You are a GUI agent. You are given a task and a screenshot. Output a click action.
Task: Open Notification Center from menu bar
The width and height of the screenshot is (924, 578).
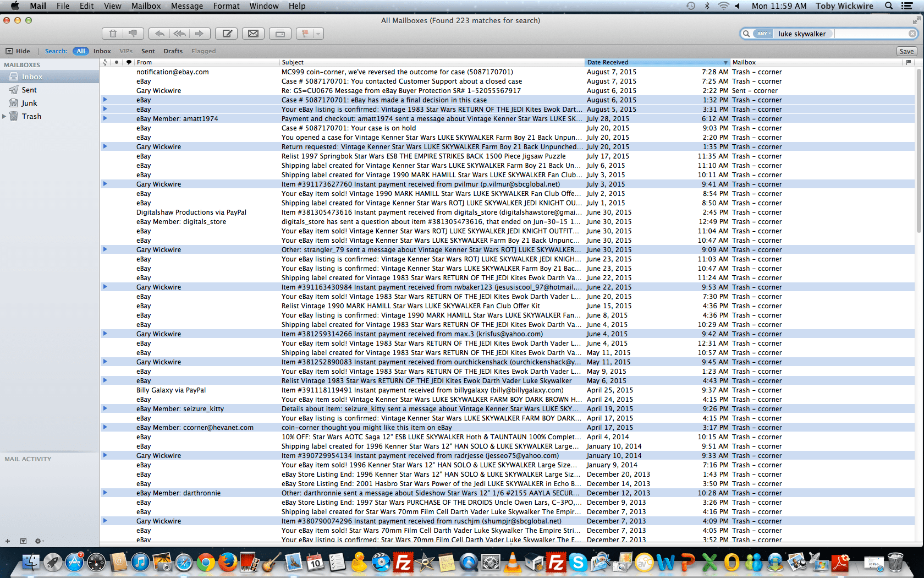907,6
